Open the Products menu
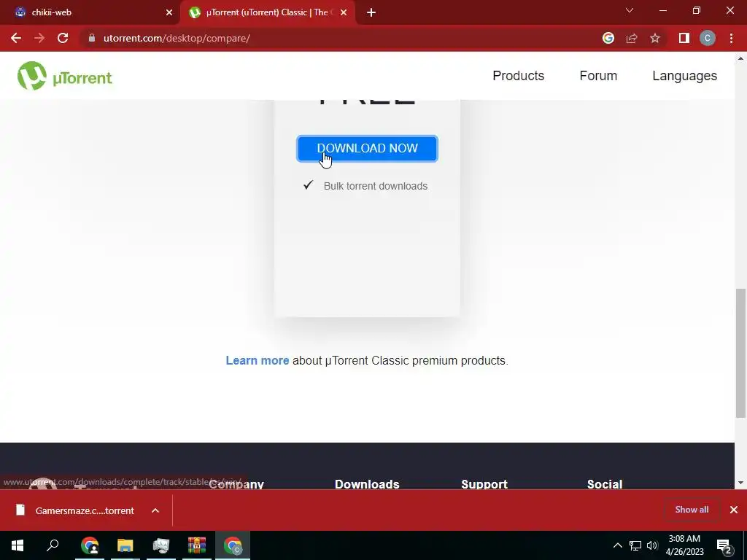Screen dimensions: 747x560 tap(519, 76)
